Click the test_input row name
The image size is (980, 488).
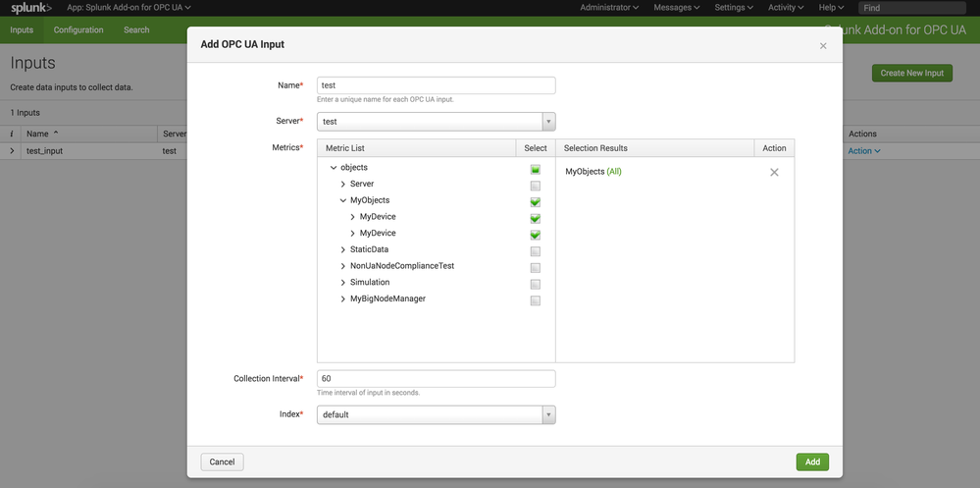[44, 151]
